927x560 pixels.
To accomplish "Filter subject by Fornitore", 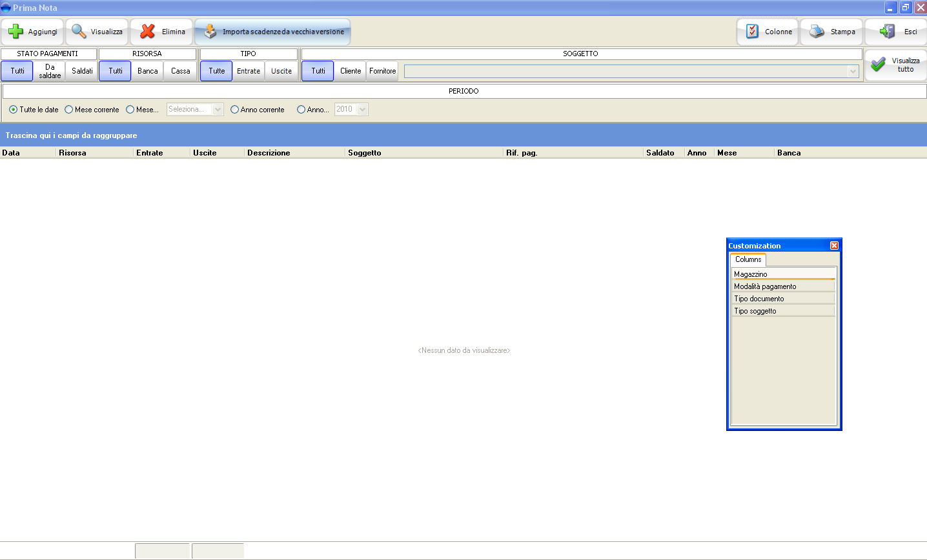I will [x=383, y=71].
